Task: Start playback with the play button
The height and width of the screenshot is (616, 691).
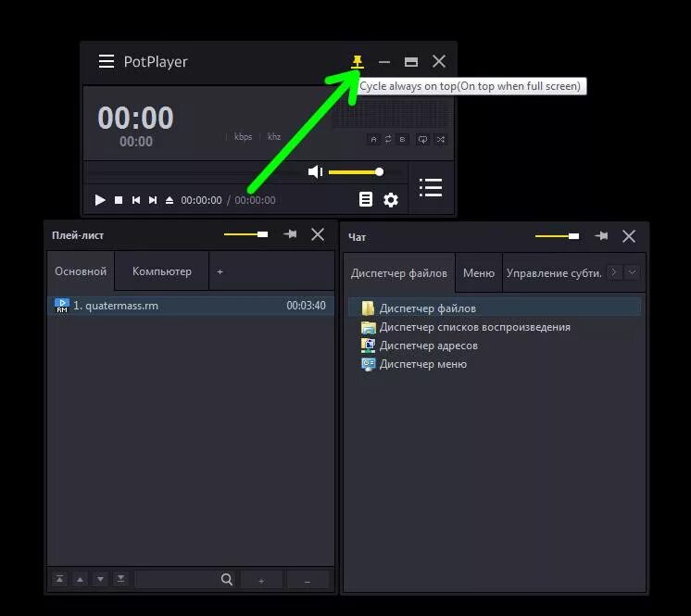Action: click(x=100, y=200)
